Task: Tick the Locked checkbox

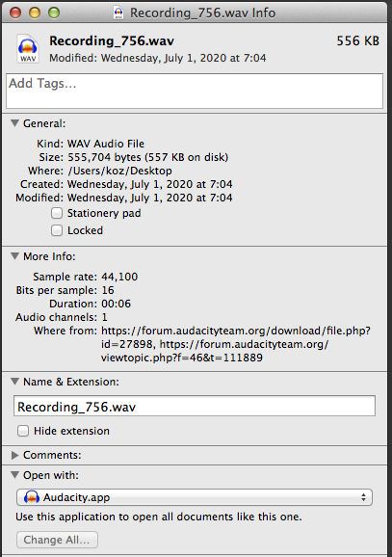Action: coord(57,230)
